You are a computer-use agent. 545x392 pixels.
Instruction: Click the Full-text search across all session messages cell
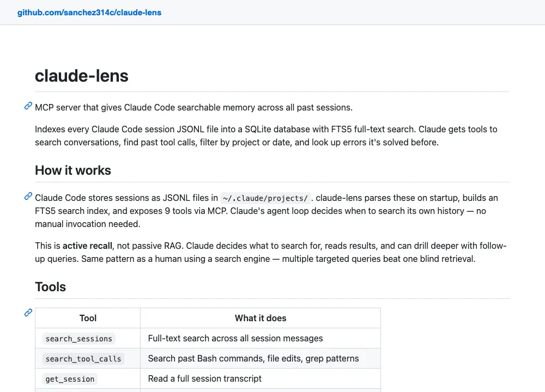click(261, 339)
